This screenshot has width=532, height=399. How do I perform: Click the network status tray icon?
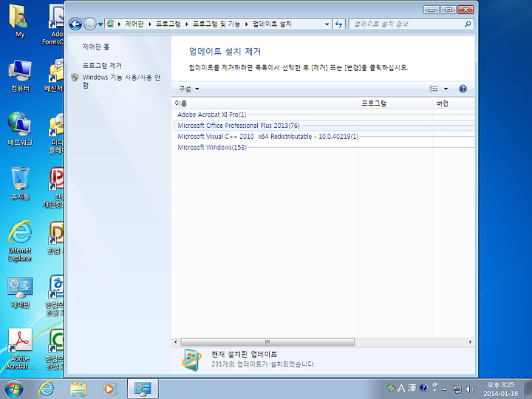pyautogui.click(x=457, y=389)
